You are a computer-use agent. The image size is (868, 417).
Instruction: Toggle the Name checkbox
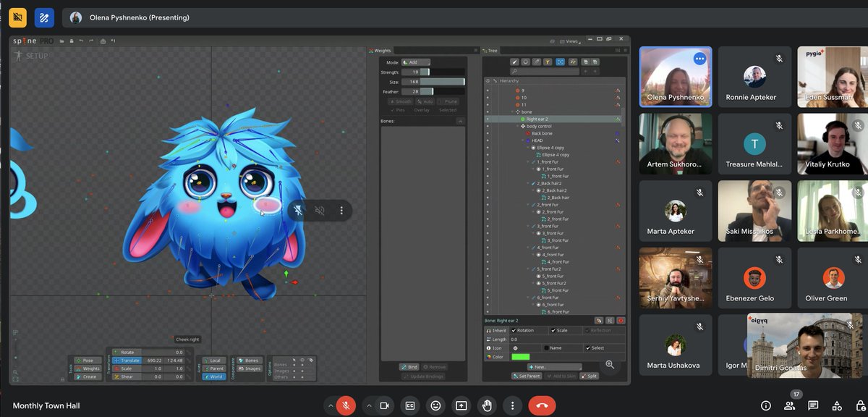[x=546, y=347]
